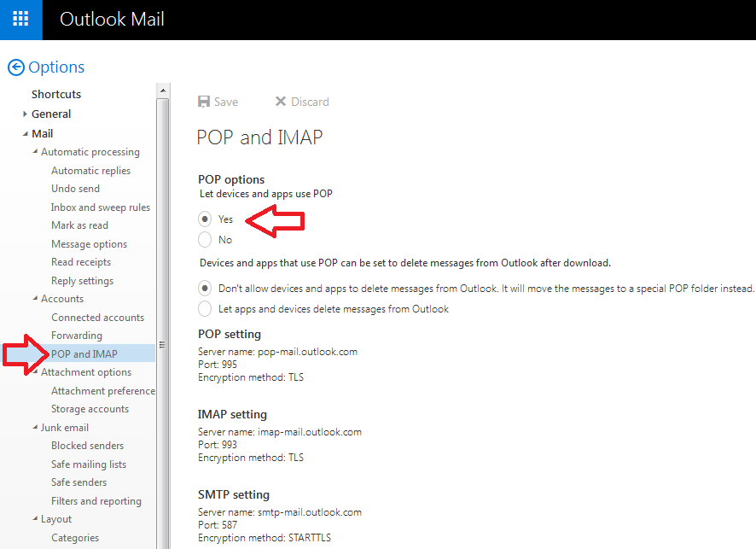This screenshot has height=549, width=756.
Task: Click POP server name pop-mail.outlook.com
Action: 308,352
